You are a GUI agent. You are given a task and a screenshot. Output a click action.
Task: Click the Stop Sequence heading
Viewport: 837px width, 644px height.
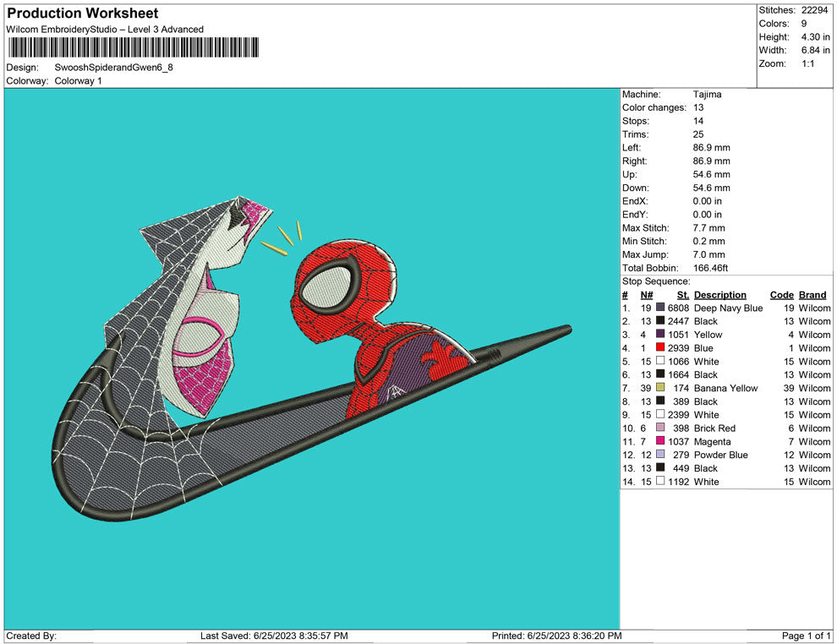point(656,281)
